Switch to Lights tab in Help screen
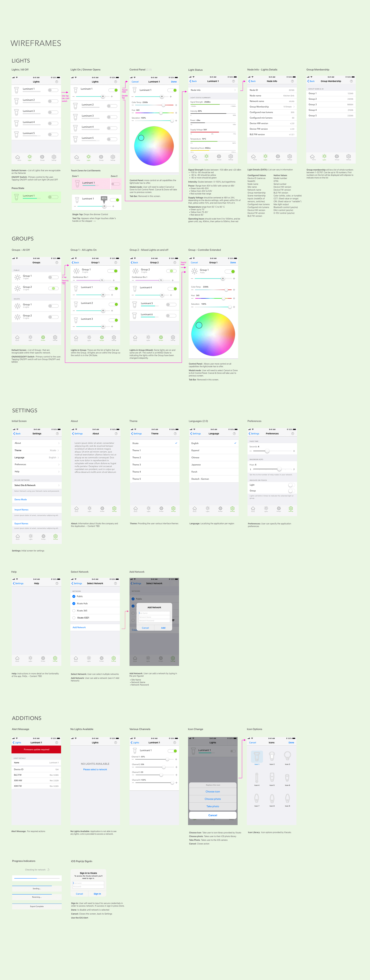The width and height of the screenshot is (370, 980). (x=30, y=659)
